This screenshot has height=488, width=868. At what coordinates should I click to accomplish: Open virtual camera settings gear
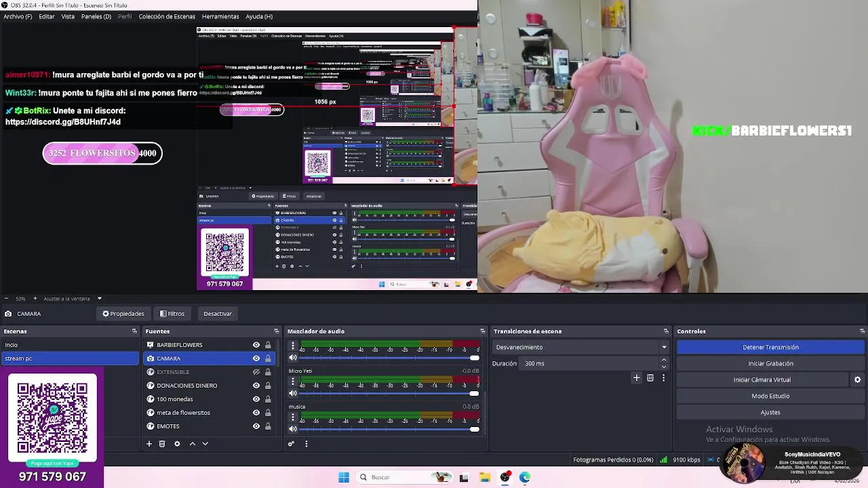pos(857,380)
